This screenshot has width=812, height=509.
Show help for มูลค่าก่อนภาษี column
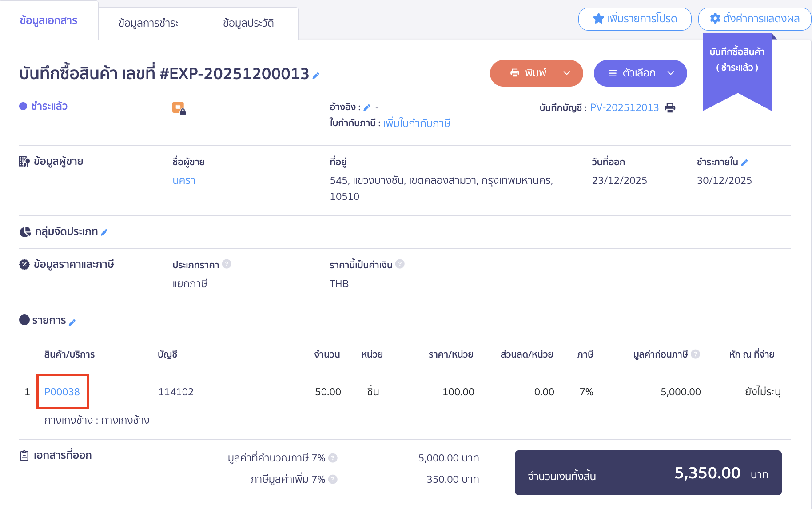(696, 354)
